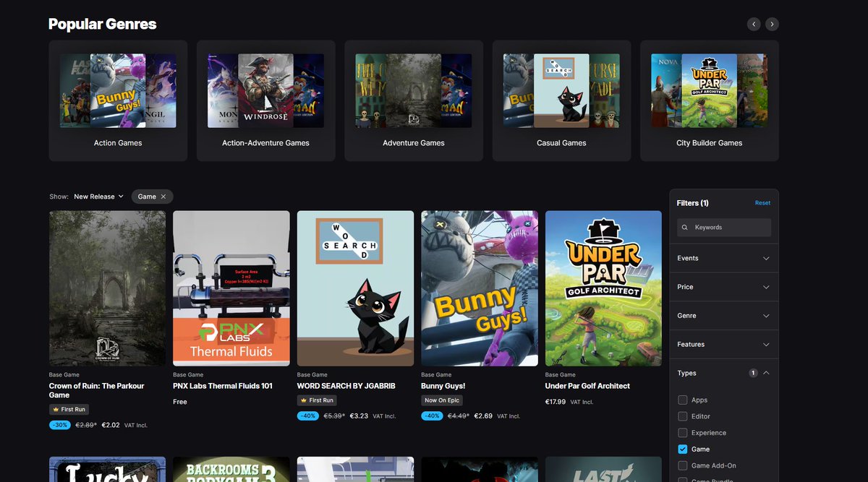Expand the Genre filter section
Image resolution: width=868 pixels, height=482 pixels.
click(x=724, y=316)
